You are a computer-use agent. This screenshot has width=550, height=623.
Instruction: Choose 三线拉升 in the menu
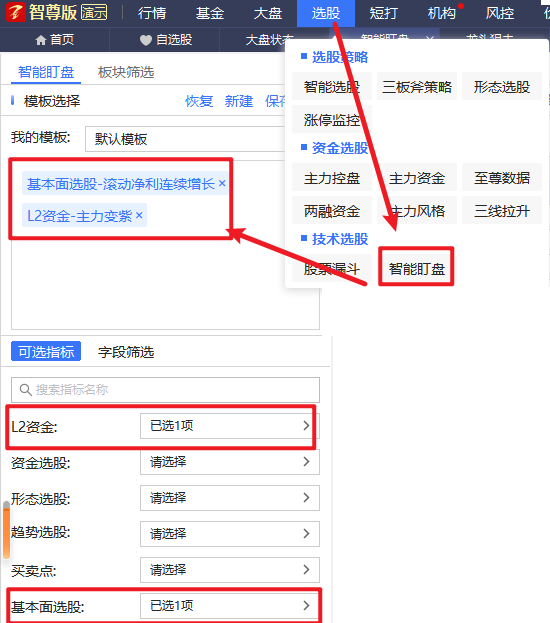502,211
